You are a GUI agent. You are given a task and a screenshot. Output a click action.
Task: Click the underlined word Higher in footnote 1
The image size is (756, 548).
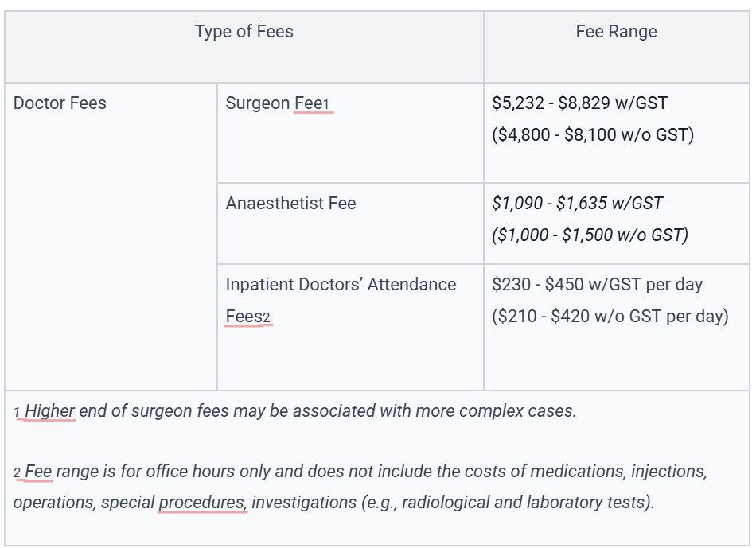tap(49, 411)
